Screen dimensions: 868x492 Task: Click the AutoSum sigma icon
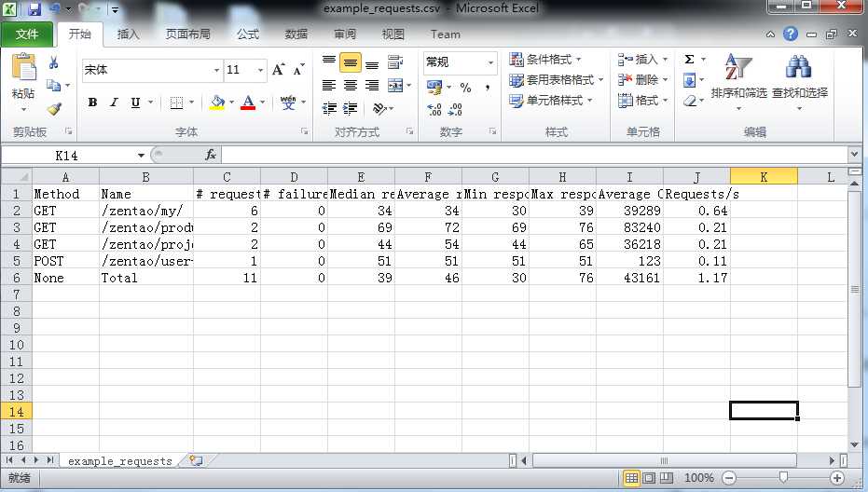pyautogui.click(x=689, y=60)
